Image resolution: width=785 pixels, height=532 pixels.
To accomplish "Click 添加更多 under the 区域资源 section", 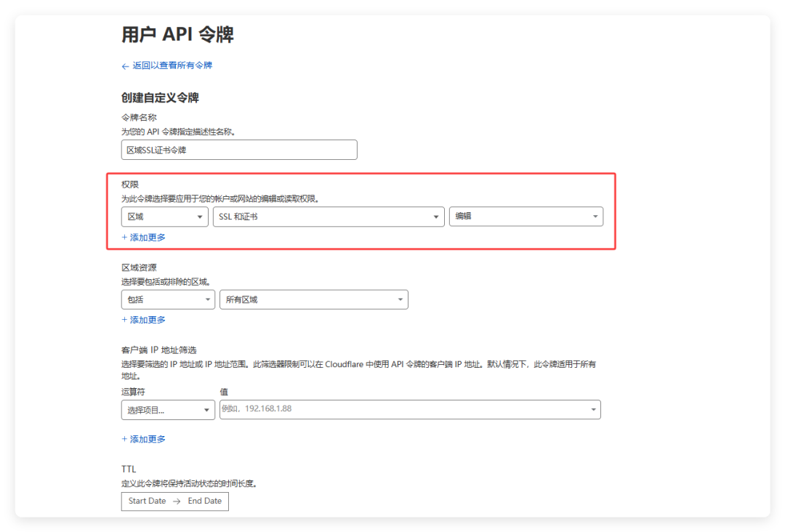I will [143, 319].
